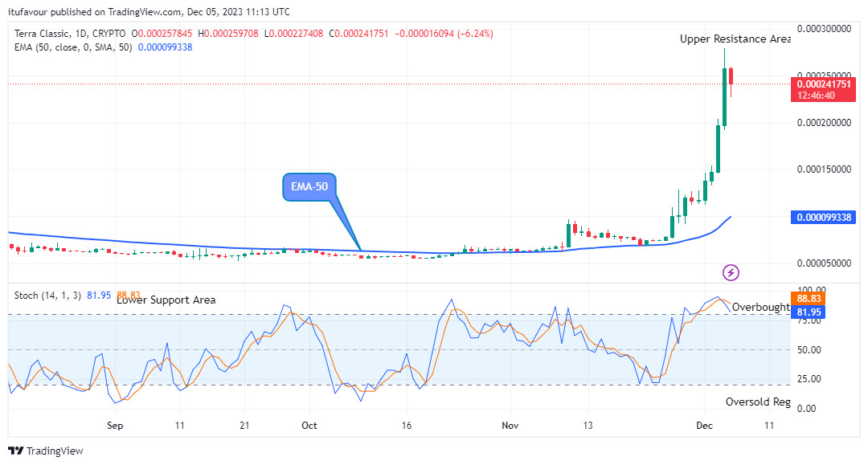Click the purple lightning bolt event icon
868x465 pixels.
[x=731, y=272]
